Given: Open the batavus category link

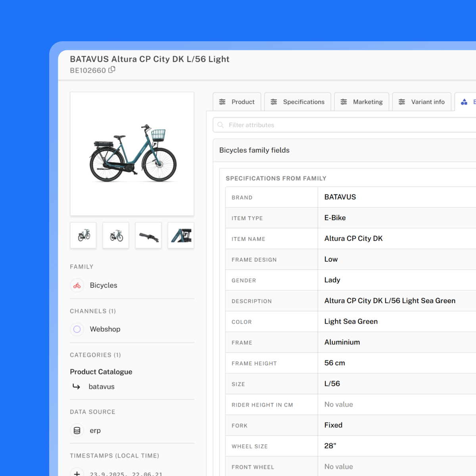Looking at the screenshot, I should [102, 387].
